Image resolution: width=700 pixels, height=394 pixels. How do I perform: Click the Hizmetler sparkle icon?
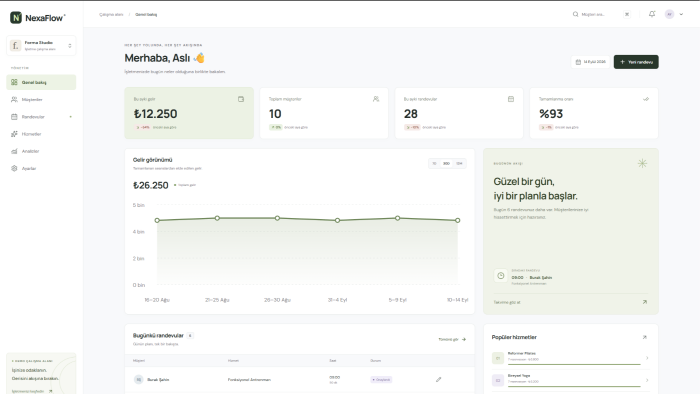tap(14, 134)
